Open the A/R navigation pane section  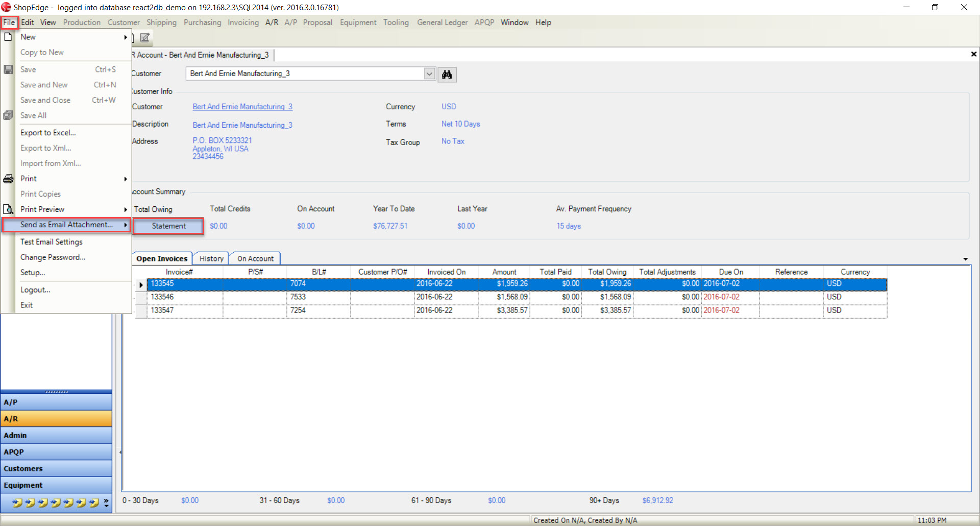coord(56,419)
